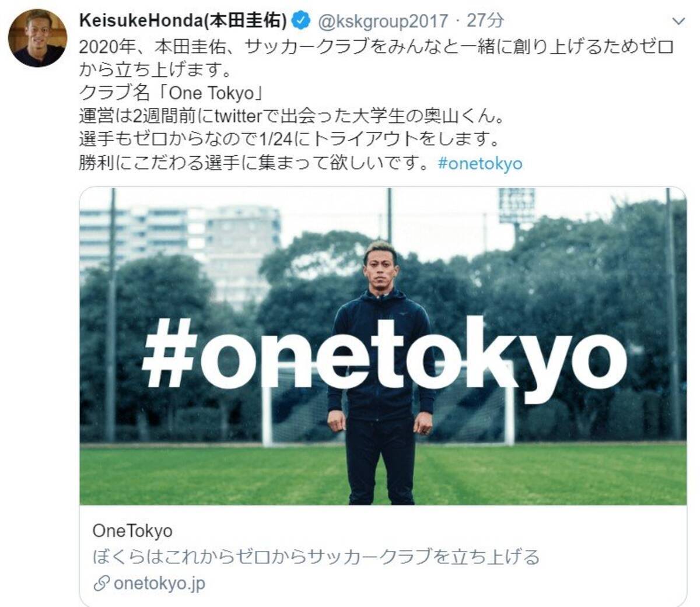The width and height of the screenshot is (700, 607).
Task: Click the man standing in the card image
Action: [381, 373]
